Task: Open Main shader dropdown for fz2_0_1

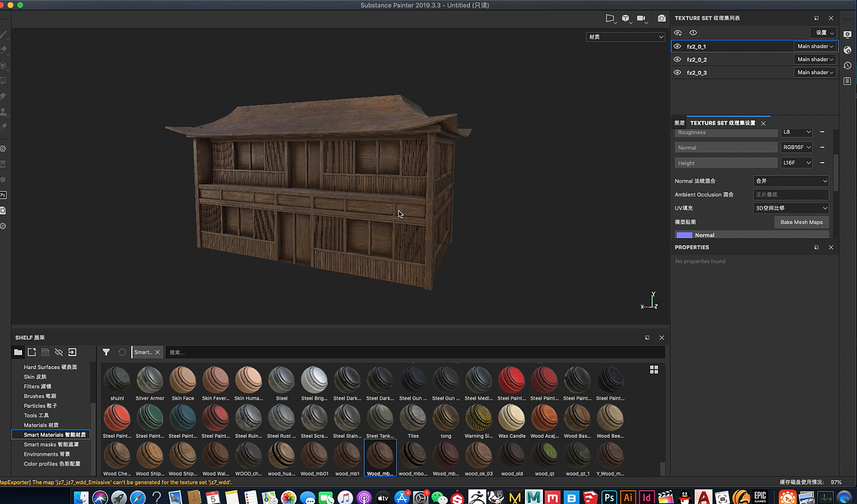Action: (x=815, y=46)
